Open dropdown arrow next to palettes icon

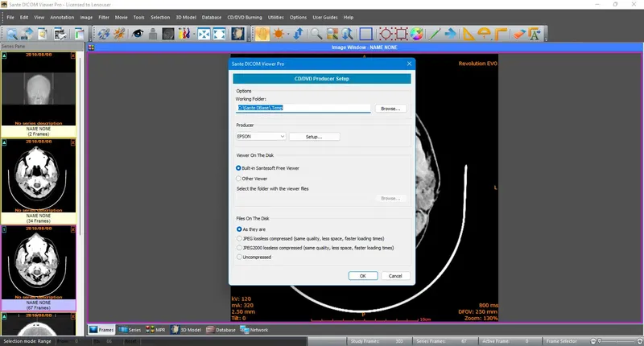[192, 34]
